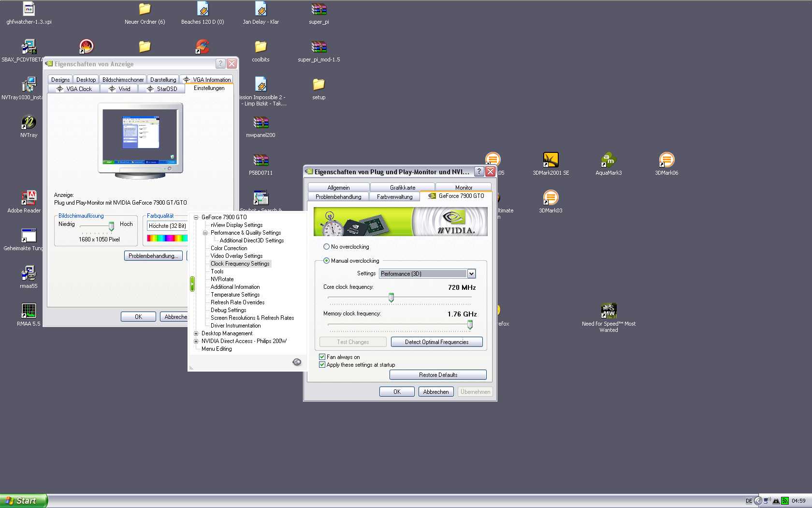The height and width of the screenshot is (508, 812).
Task: Click the Restore Defaults button
Action: pos(438,375)
